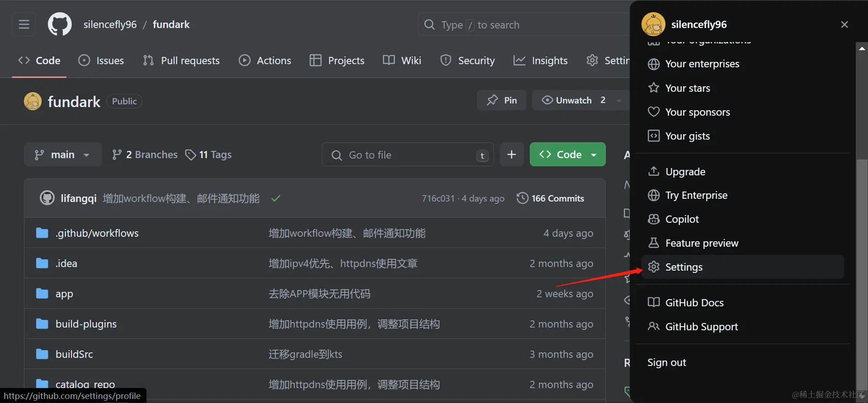
Task: Select Your gists menu item
Action: (x=743, y=136)
